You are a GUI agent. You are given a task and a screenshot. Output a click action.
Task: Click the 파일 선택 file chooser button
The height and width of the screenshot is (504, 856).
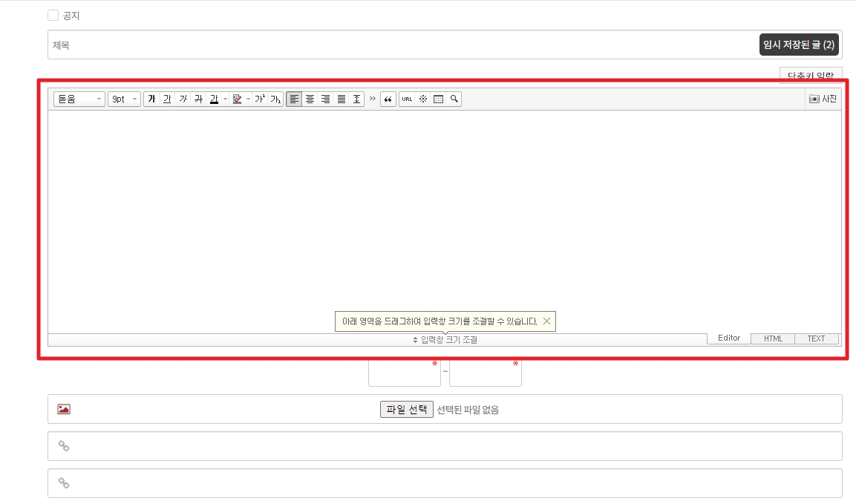click(x=406, y=409)
